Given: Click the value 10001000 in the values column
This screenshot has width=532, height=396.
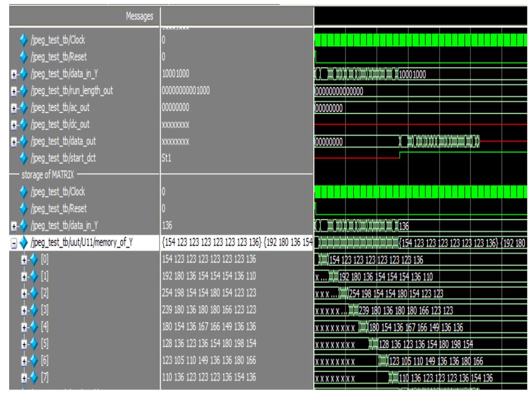Looking at the screenshot, I should [175, 74].
